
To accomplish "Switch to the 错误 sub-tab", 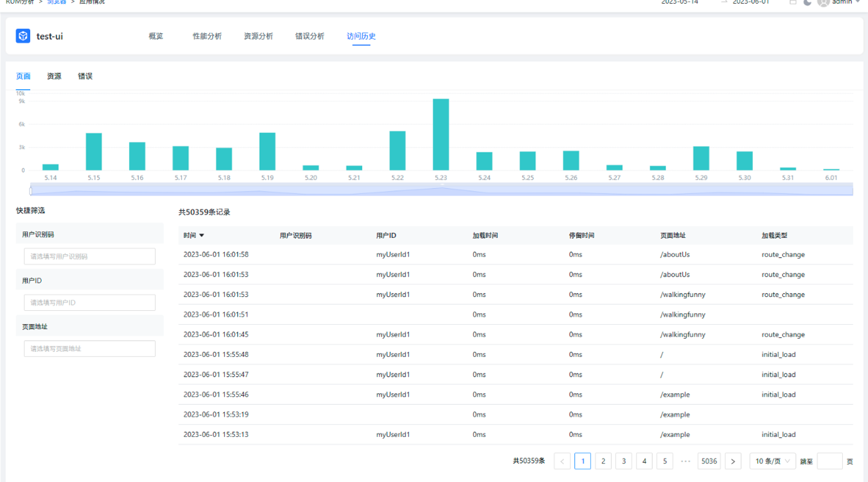I will [85, 77].
